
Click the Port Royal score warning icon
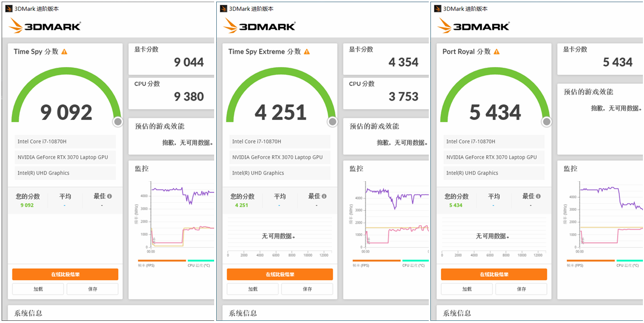click(x=496, y=52)
